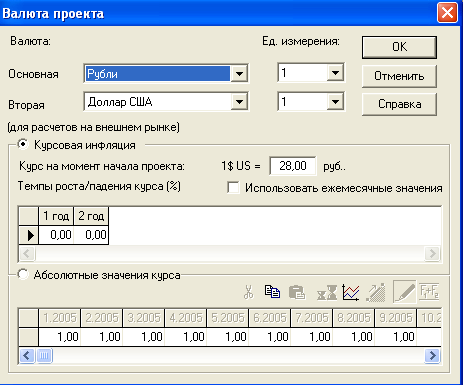Open the Основная currency dropdown arrow
463x385 pixels.
(239, 74)
